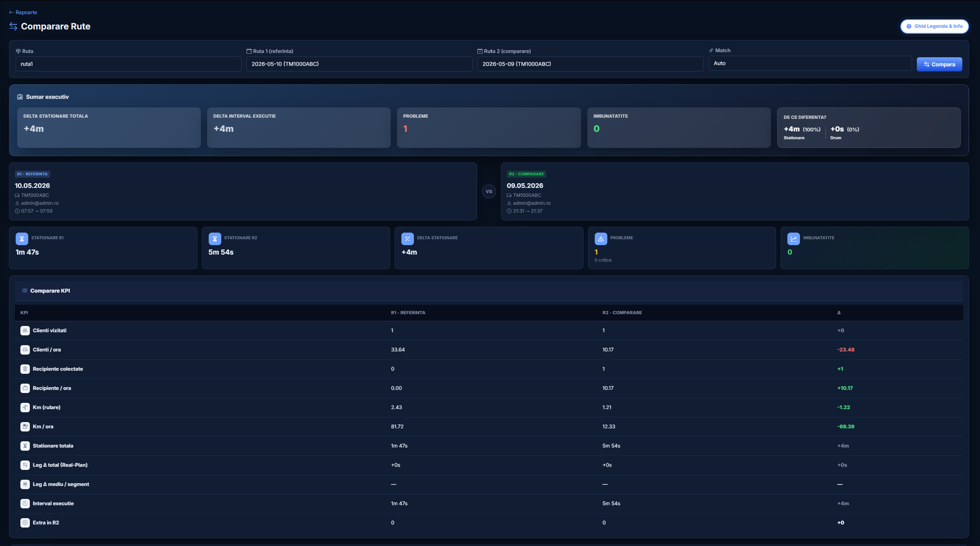Click the Leg Δ total (Real-Plan) icon
The width and height of the screenshot is (980, 546).
tap(25, 465)
